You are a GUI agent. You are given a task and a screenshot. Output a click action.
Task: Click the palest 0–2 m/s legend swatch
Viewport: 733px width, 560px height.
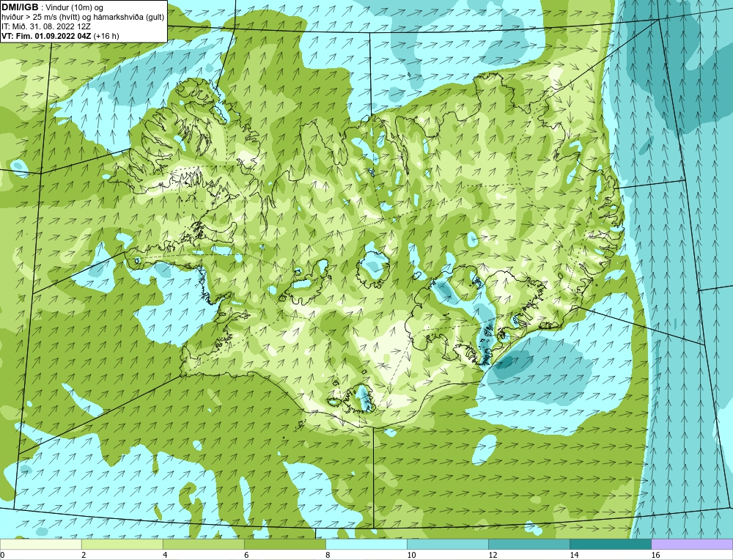tap(40, 544)
